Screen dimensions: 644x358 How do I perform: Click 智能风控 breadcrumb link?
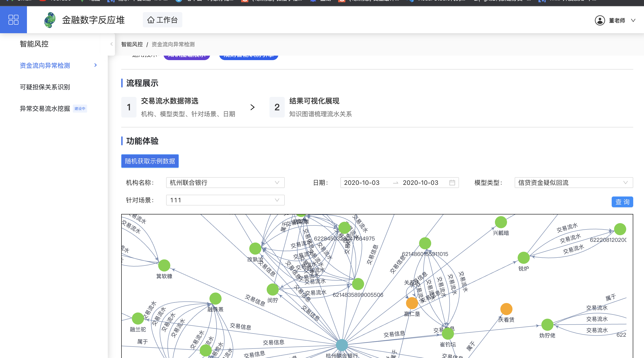coord(132,44)
